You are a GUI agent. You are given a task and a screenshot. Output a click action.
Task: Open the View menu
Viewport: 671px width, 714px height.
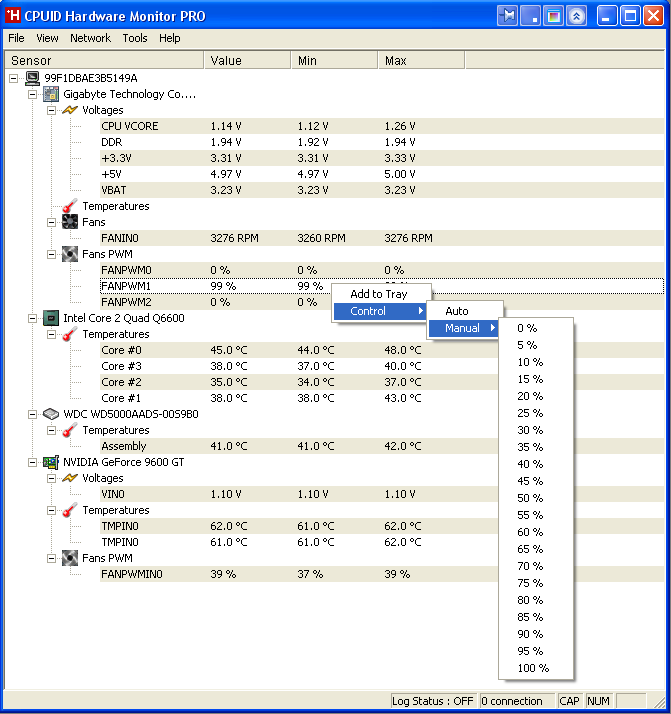(x=47, y=38)
